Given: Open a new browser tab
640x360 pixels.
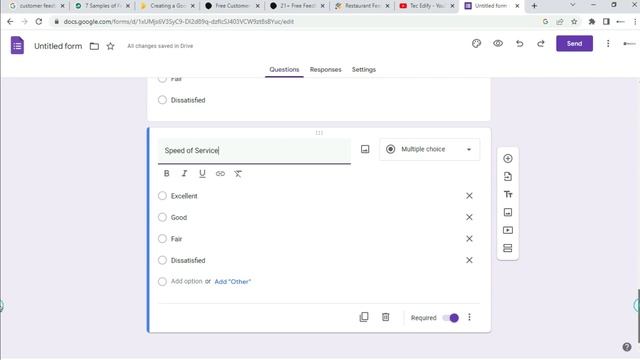Looking at the screenshot, I should pos(534,6).
